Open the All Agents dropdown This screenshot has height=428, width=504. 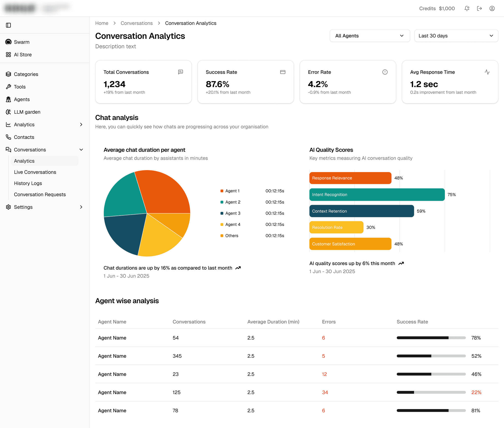pos(370,36)
